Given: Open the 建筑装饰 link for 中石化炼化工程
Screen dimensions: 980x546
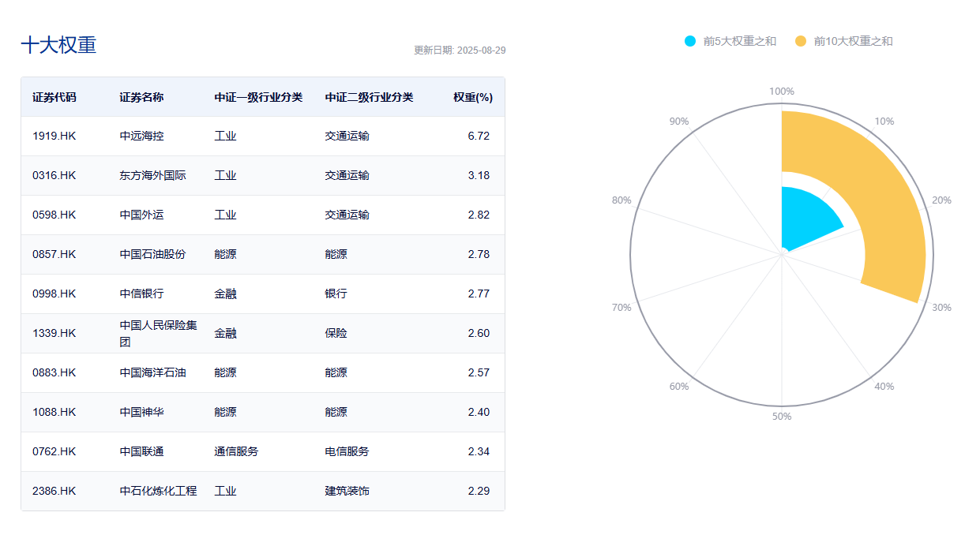Looking at the screenshot, I should [348, 491].
